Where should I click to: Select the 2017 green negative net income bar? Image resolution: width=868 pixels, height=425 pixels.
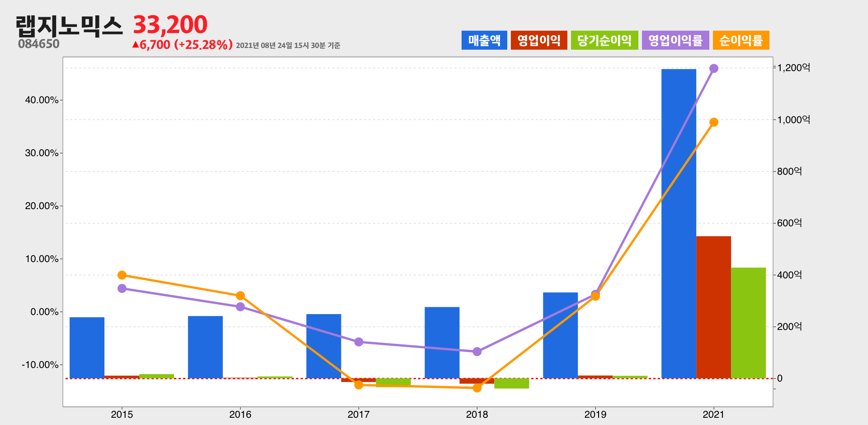tap(393, 382)
